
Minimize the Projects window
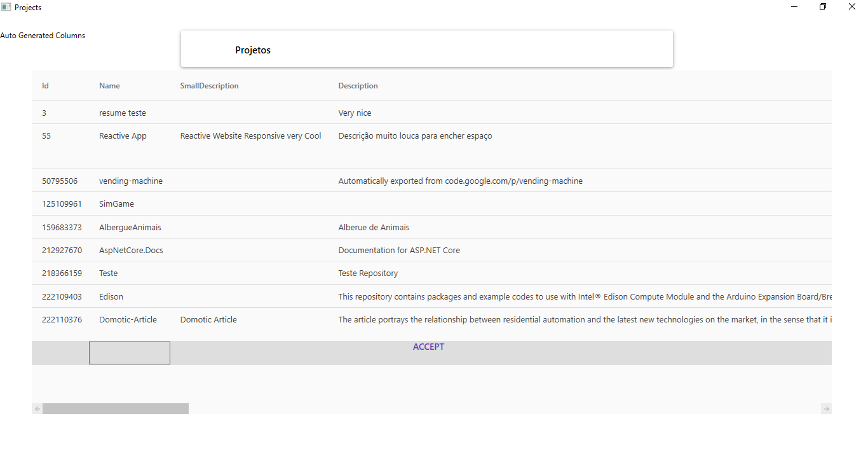pos(794,7)
